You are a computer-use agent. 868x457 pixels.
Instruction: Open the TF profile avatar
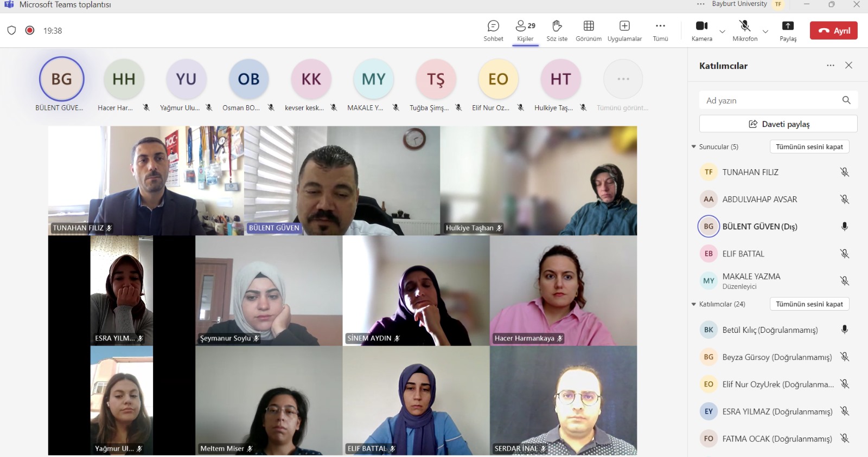coord(778,4)
